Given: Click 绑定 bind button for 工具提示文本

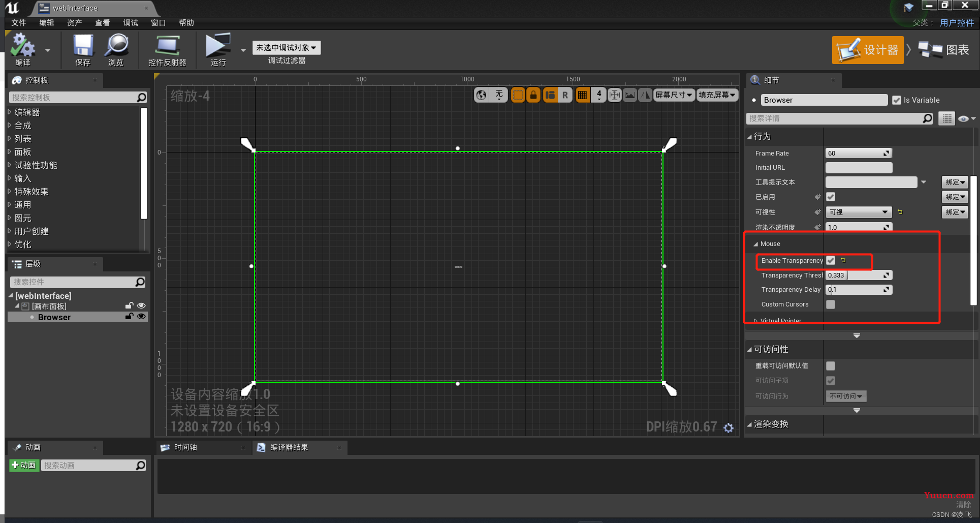Looking at the screenshot, I should (955, 182).
